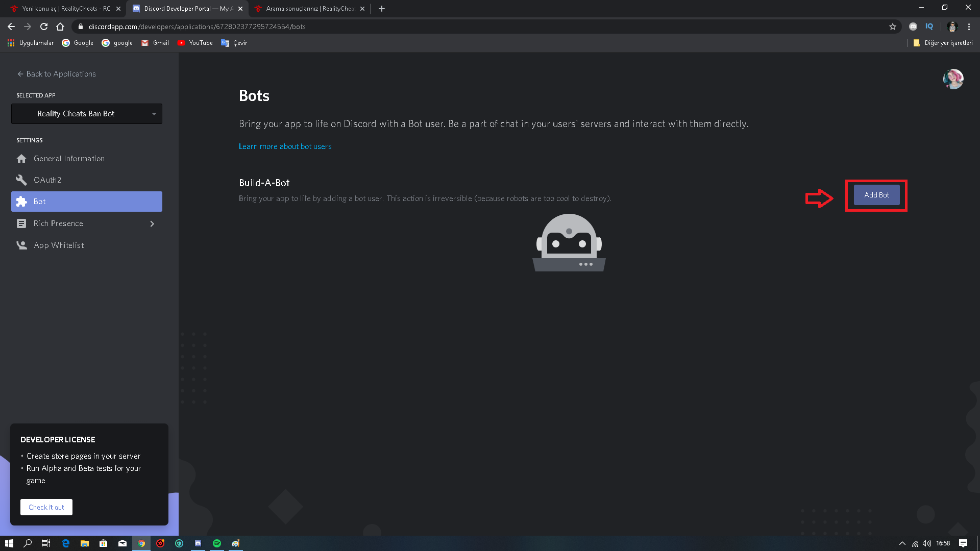Open the Diğer yer işaretleri bookmarks folder

(x=943, y=43)
